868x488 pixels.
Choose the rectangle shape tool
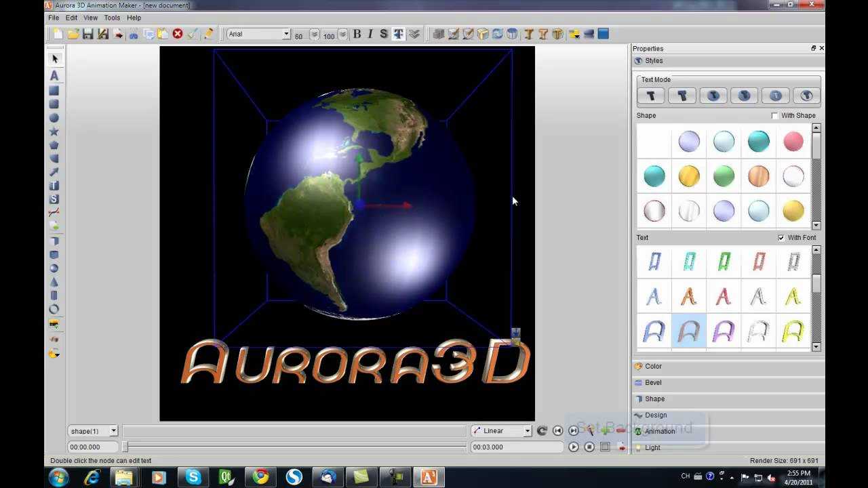(54, 90)
